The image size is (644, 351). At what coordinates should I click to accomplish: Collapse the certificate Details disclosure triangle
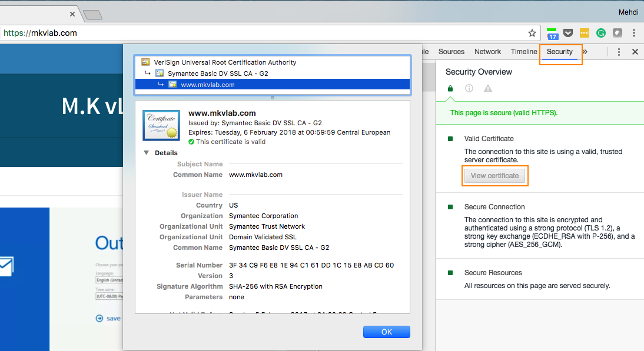[147, 153]
